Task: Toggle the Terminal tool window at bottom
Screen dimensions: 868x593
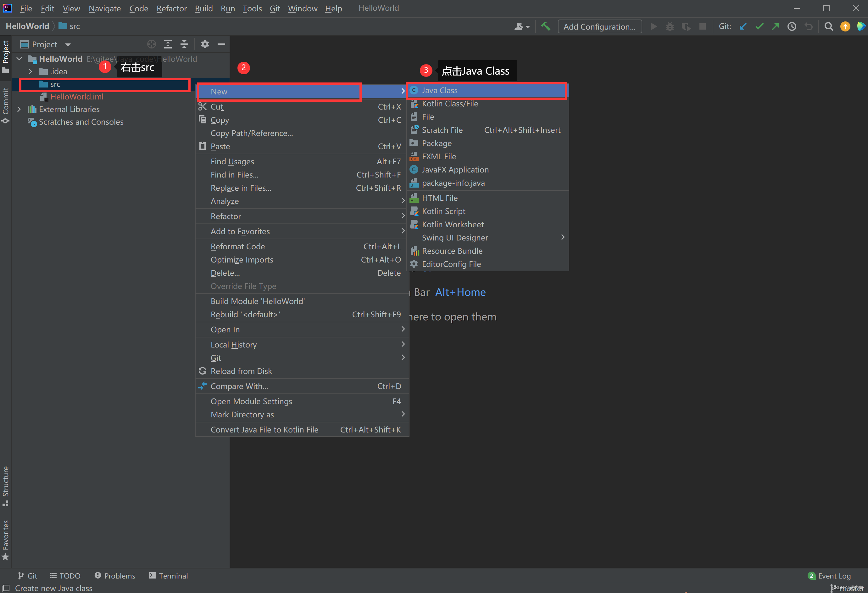Action: pos(168,576)
